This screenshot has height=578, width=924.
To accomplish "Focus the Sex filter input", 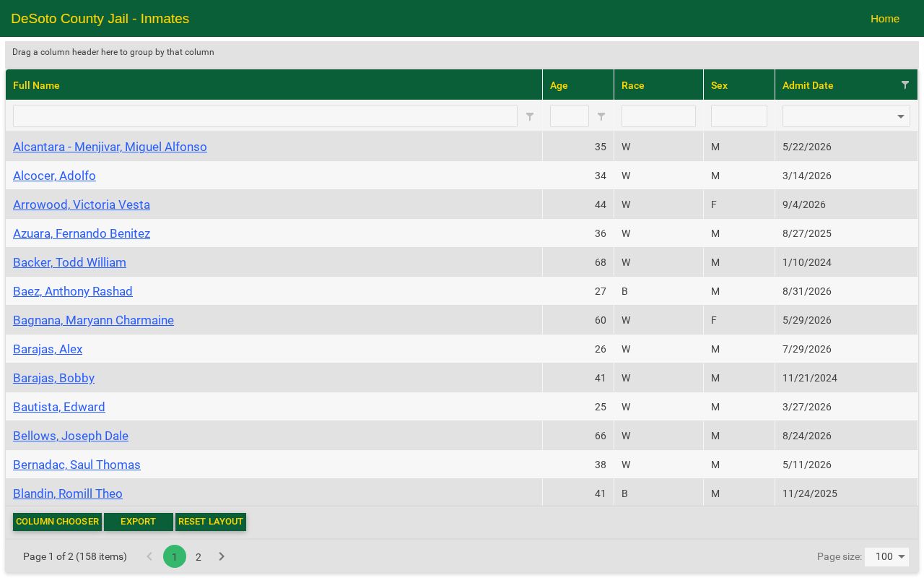I will click(x=739, y=116).
